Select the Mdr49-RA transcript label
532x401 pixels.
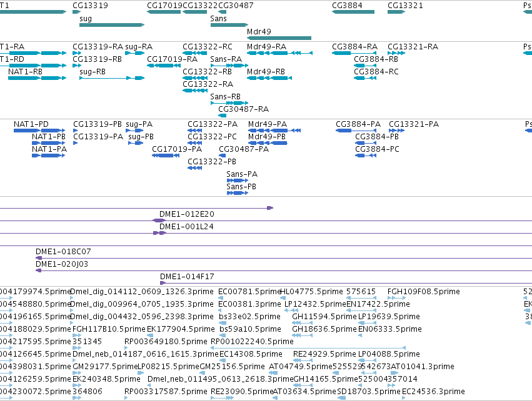coord(267,47)
